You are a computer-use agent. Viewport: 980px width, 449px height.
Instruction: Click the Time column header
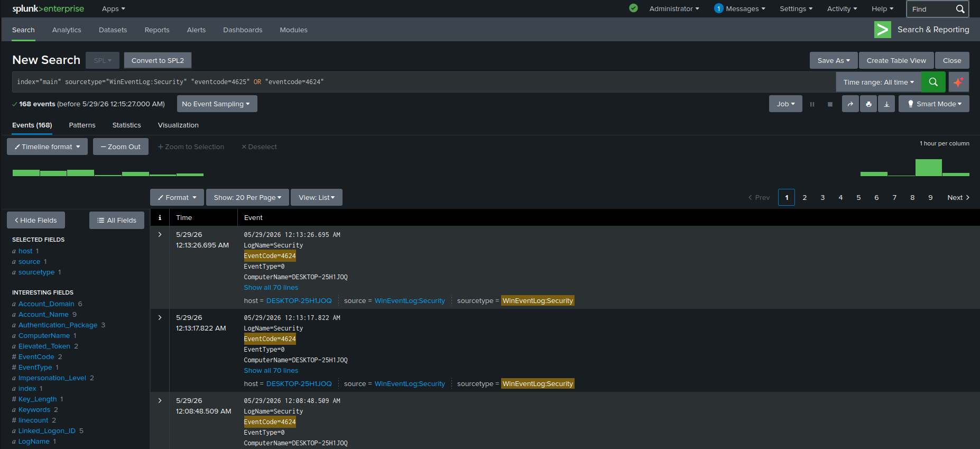[x=184, y=217]
